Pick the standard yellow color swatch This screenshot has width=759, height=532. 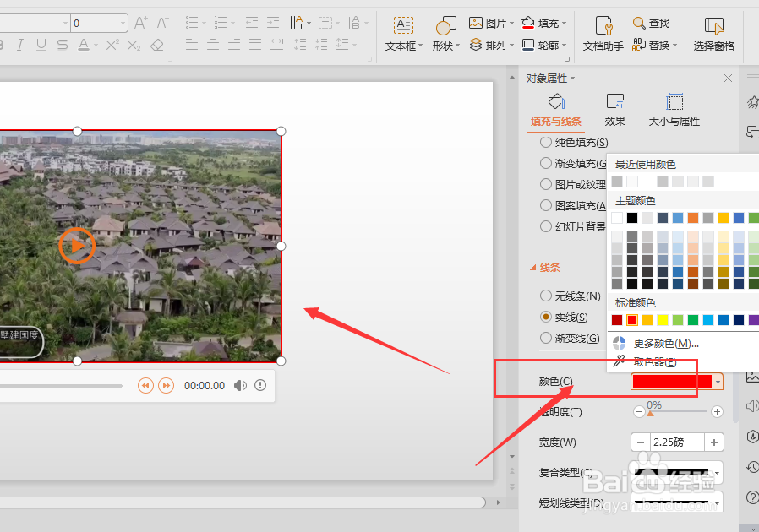(662, 320)
